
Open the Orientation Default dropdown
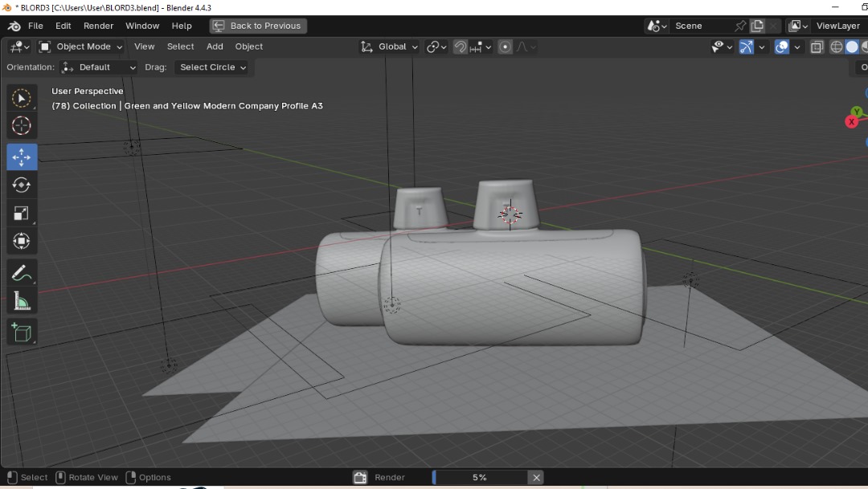[99, 67]
